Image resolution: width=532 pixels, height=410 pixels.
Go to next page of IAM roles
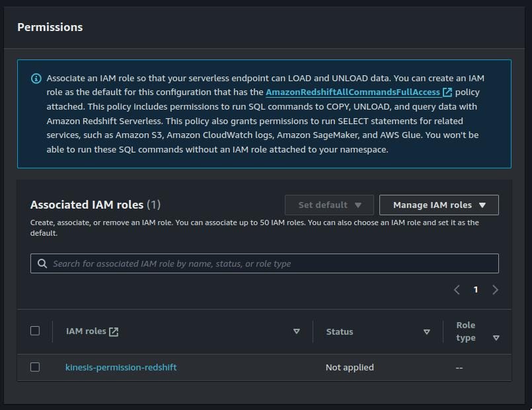pyautogui.click(x=496, y=290)
